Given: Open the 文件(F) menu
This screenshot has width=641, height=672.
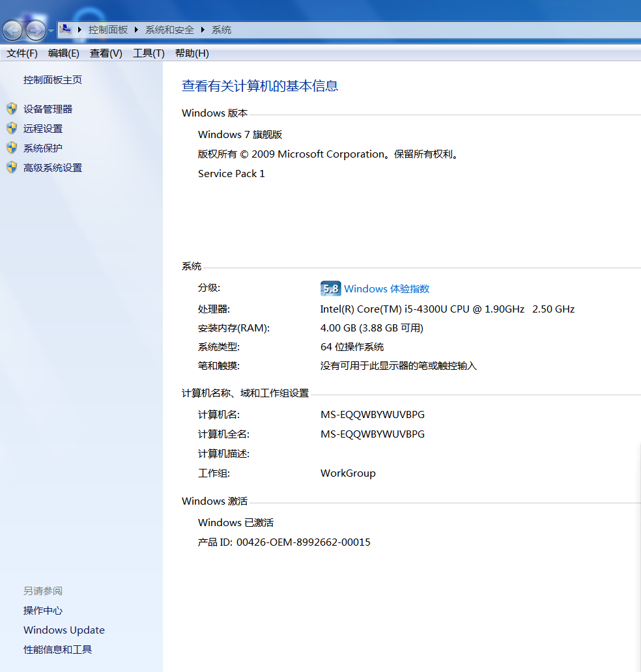Looking at the screenshot, I should (x=22, y=53).
